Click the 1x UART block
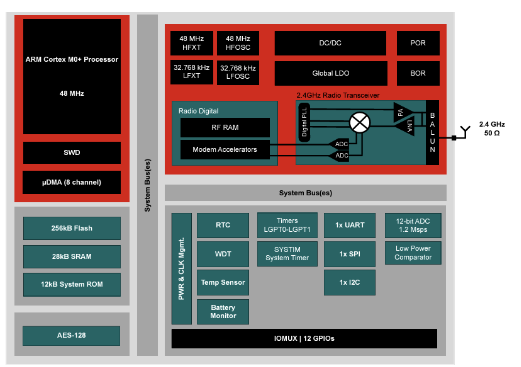The image size is (521, 367). 350,225
